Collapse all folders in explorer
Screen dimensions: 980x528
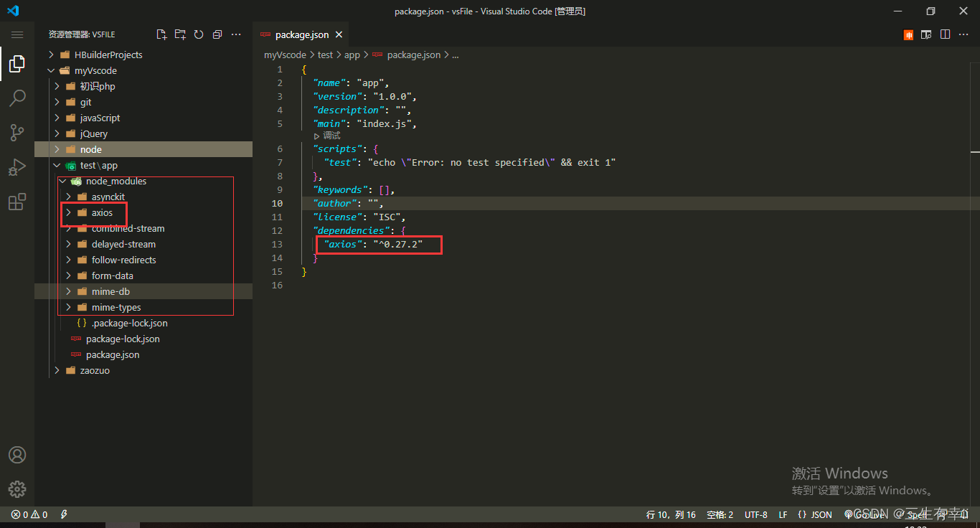217,34
